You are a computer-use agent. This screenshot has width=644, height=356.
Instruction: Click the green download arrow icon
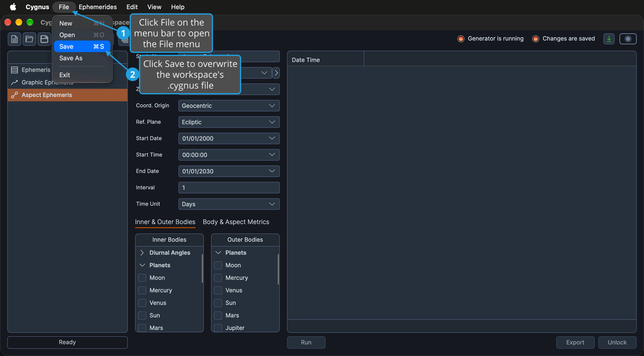pos(609,39)
